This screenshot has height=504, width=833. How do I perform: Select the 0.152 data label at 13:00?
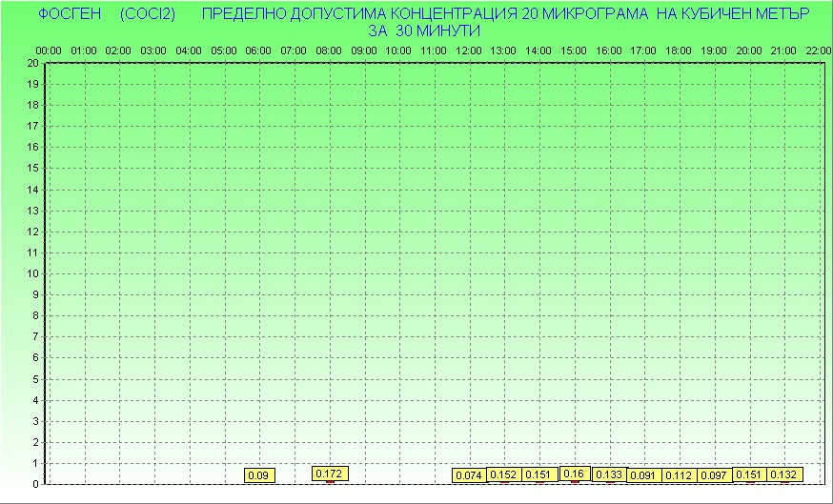pos(503,474)
